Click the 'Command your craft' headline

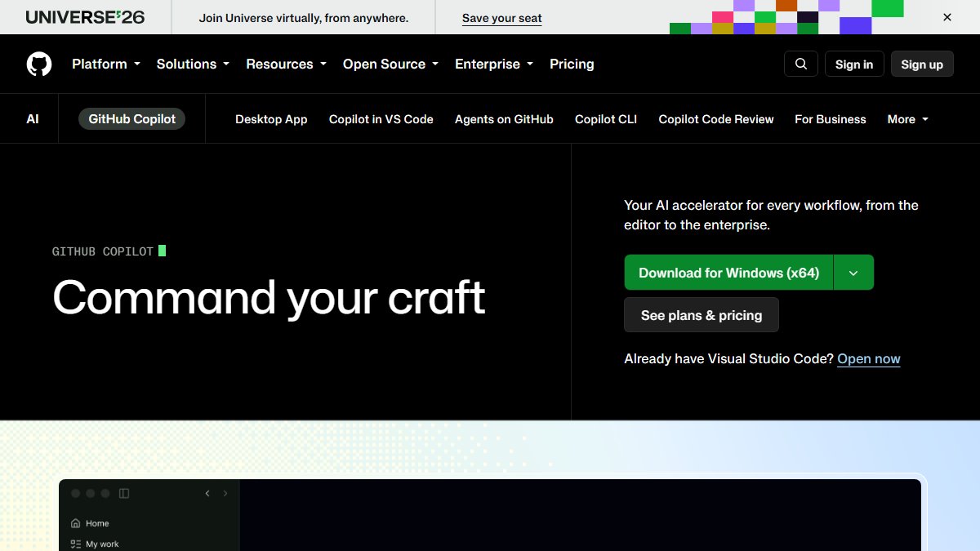coord(269,297)
